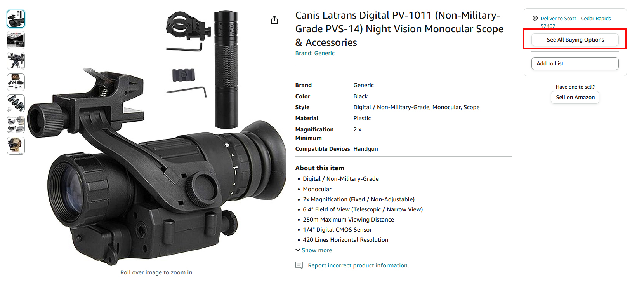
Task: Click See All Buying Options button
Action: click(x=575, y=40)
